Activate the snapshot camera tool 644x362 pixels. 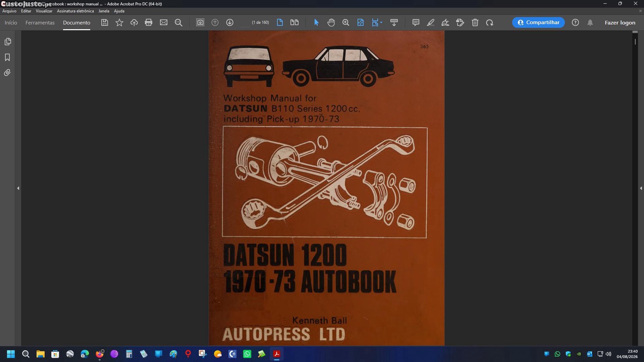point(200,22)
